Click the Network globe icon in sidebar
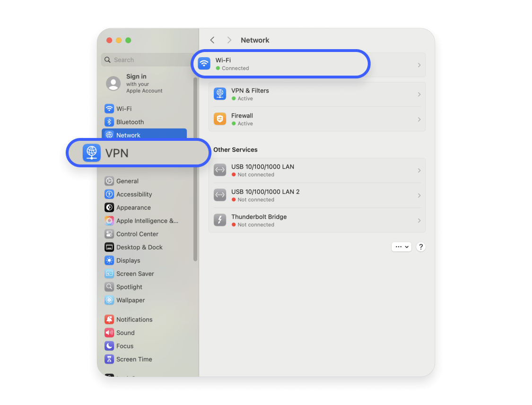This screenshot has height=405, width=532. coord(109,135)
